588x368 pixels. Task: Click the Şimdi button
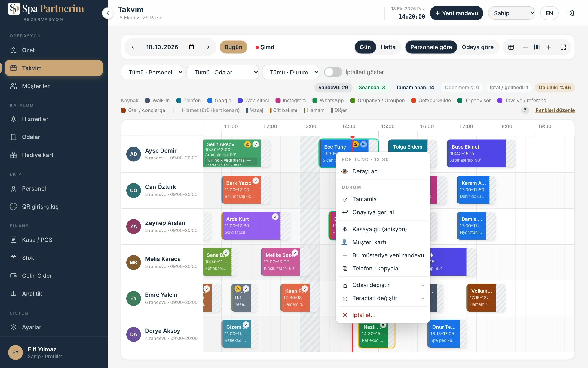point(265,47)
